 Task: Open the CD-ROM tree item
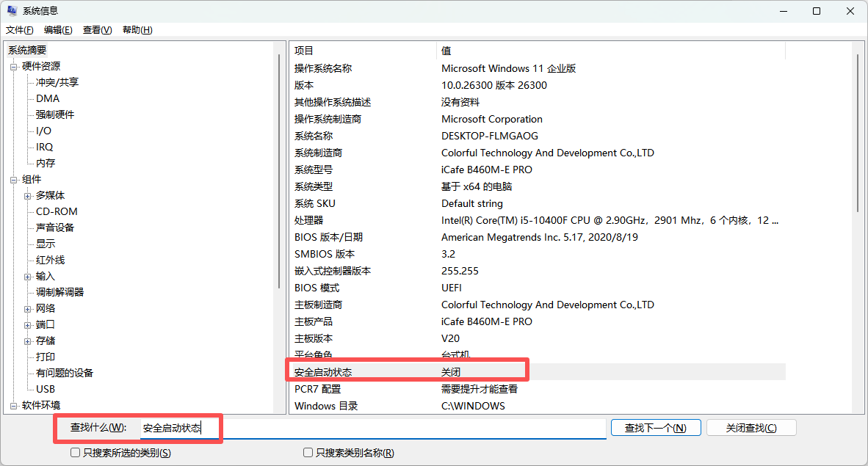point(57,212)
